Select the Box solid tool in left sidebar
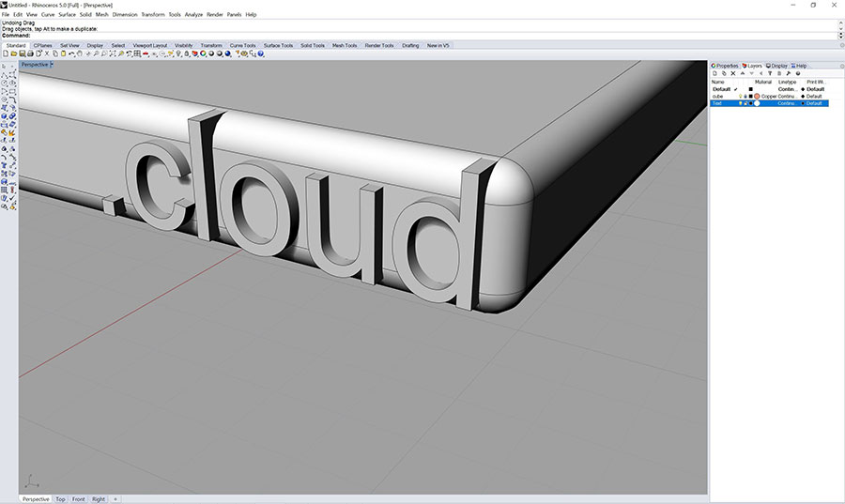845x504 pixels. tap(5, 115)
